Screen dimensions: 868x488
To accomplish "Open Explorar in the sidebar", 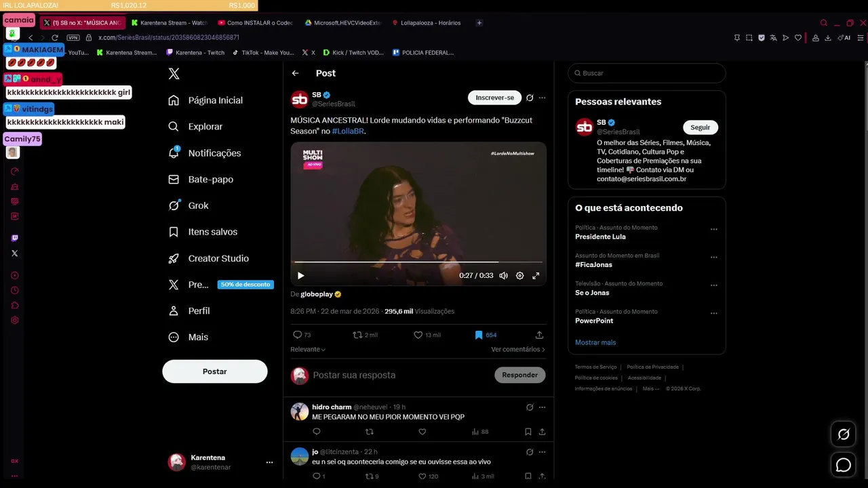I will tap(195, 127).
